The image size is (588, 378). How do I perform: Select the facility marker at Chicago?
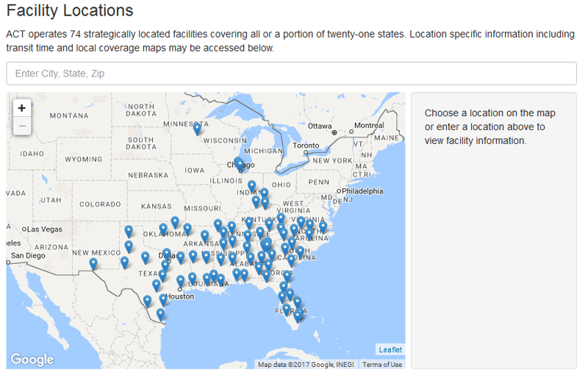(x=239, y=163)
